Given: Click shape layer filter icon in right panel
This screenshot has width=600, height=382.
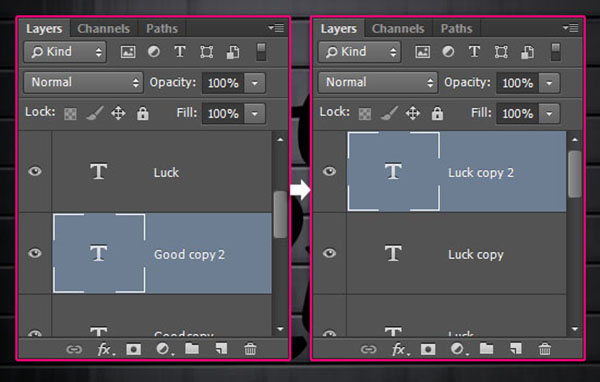Looking at the screenshot, I should (501, 52).
